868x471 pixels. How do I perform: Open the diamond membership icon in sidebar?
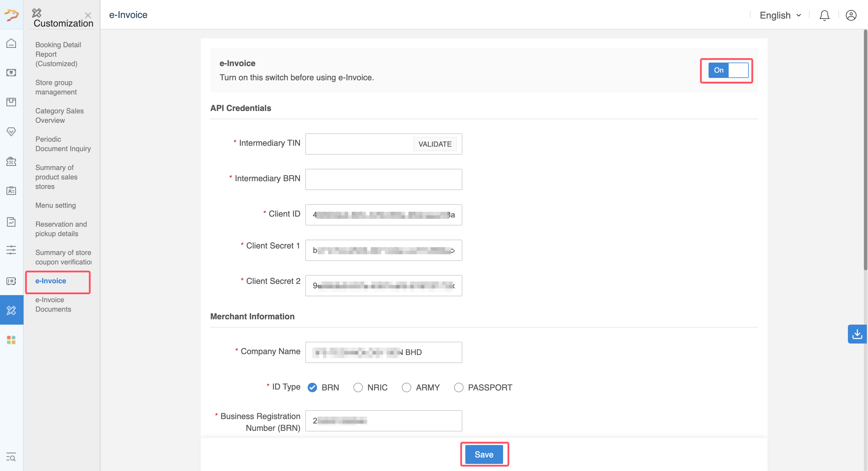tap(12, 131)
